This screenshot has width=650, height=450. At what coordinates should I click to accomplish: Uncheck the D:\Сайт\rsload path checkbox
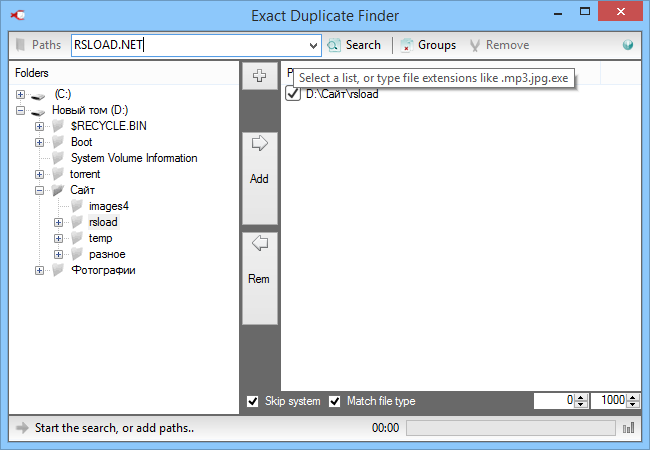point(293,94)
